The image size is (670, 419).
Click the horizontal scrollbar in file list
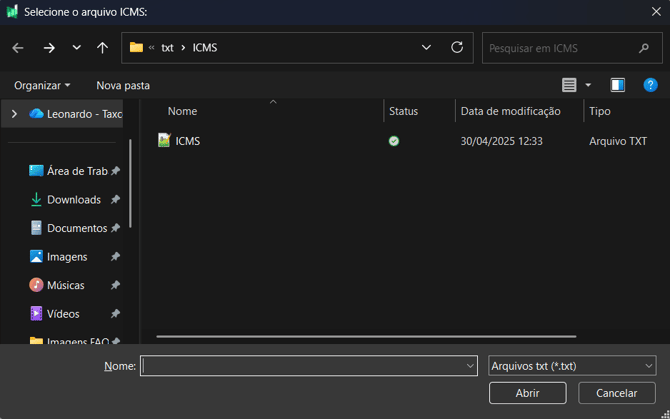point(360,336)
